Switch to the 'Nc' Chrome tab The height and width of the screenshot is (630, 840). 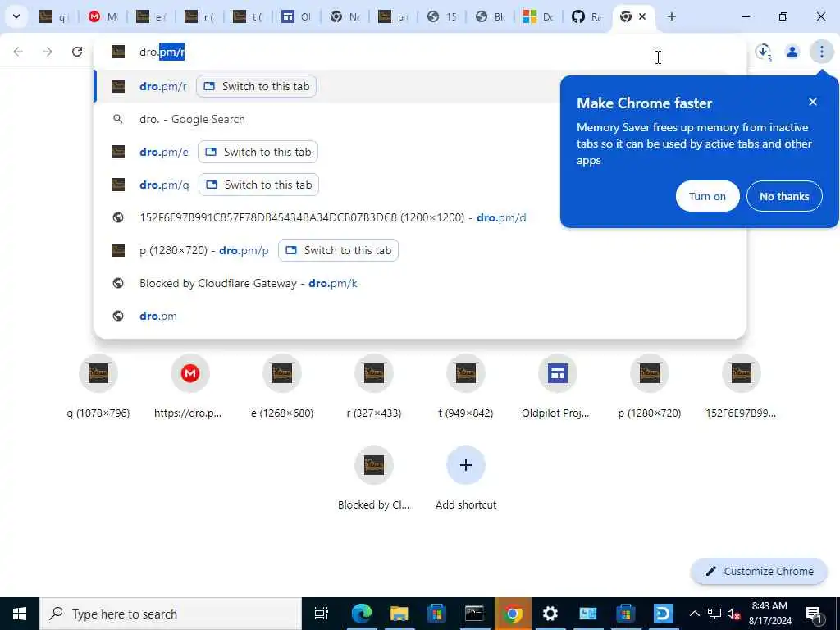coord(345,16)
